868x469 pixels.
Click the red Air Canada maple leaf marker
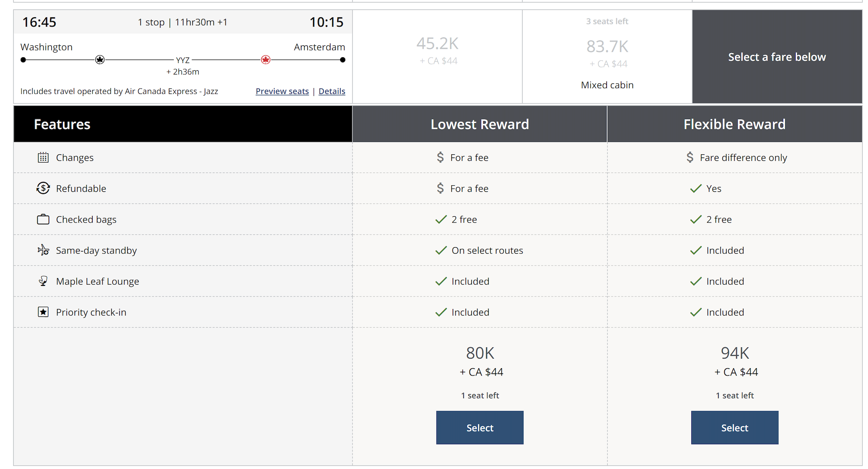point(266,60)
